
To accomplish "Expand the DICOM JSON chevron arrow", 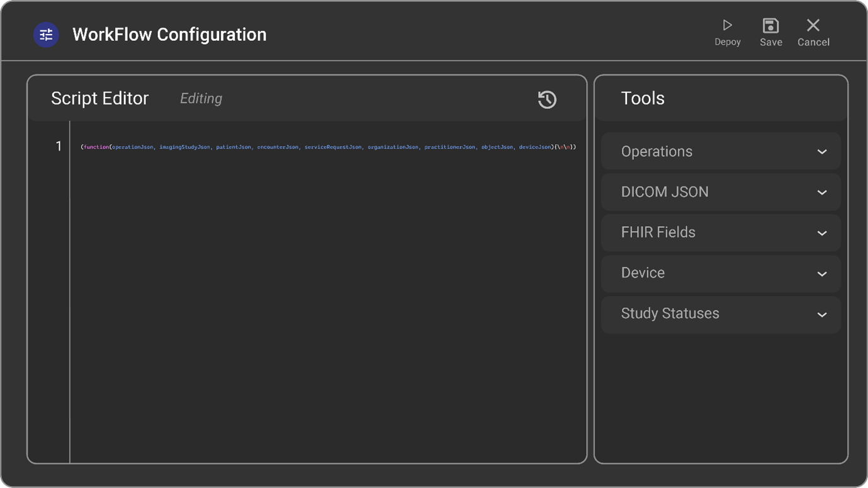I will click(x=821, y=192).
